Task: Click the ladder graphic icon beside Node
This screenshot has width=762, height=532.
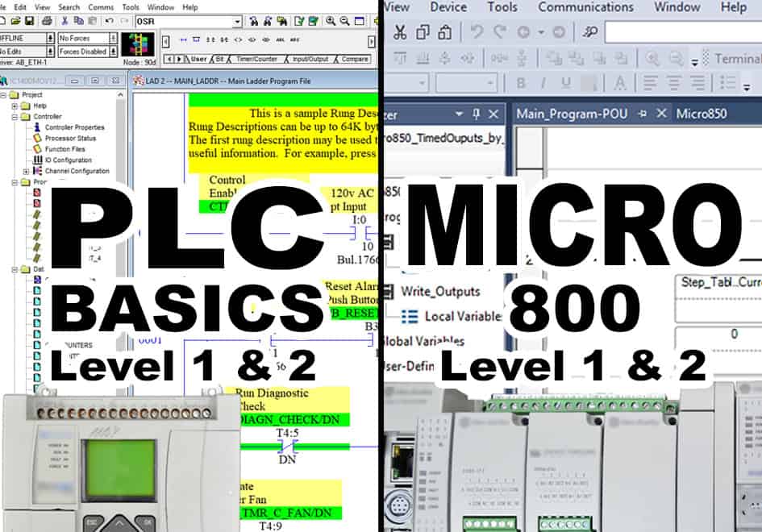Action: coord(138,44)
